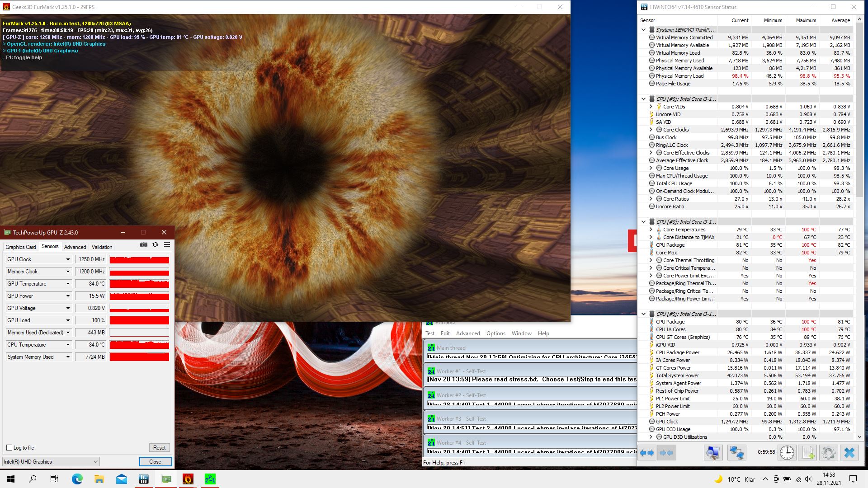The image size is (868, 488).
Task: Open HWiNFO sensor settings gear
Action: (x=828, y=453)
